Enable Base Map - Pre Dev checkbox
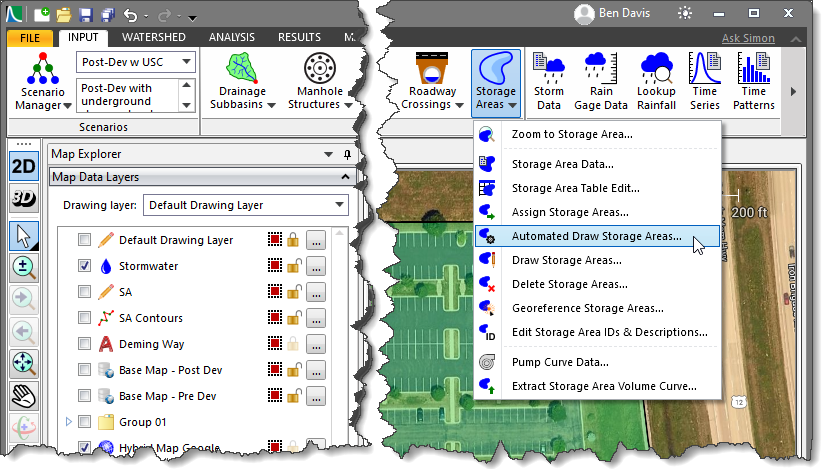 [x=84, y=396]
